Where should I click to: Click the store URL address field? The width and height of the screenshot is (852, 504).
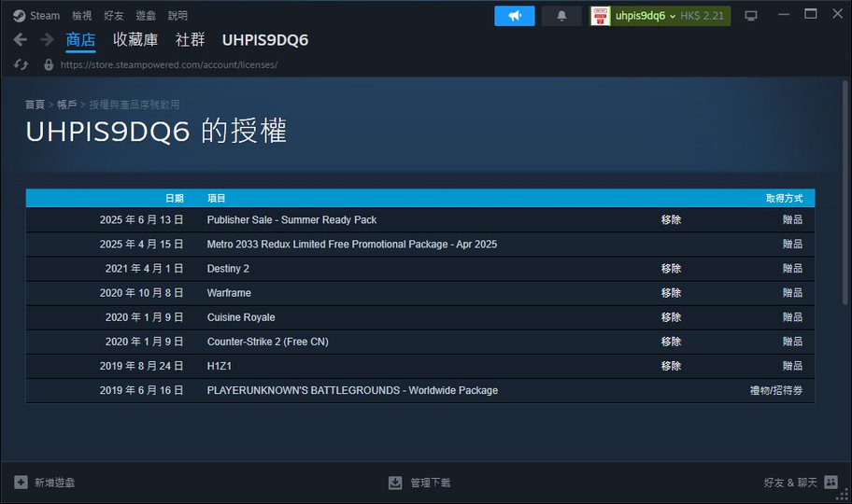168,65
